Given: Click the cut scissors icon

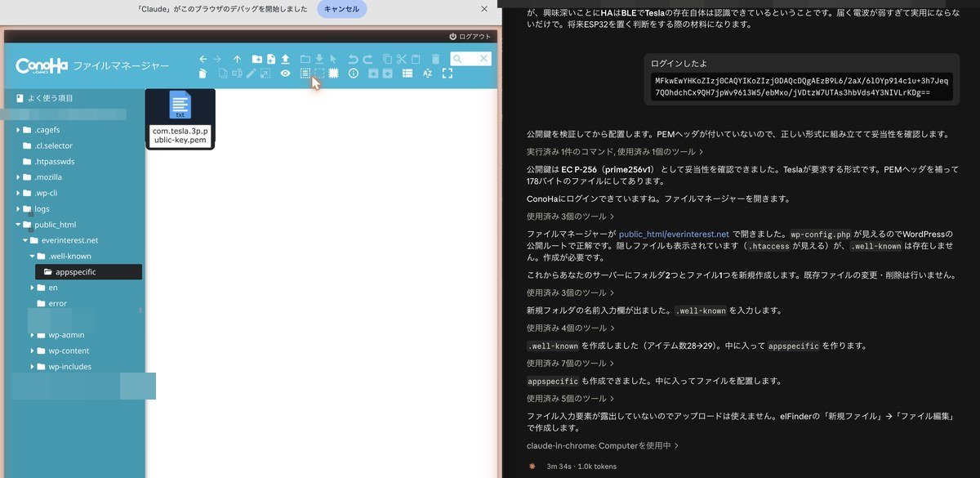Looking at the screenshot, I should (x=402, y=59).
